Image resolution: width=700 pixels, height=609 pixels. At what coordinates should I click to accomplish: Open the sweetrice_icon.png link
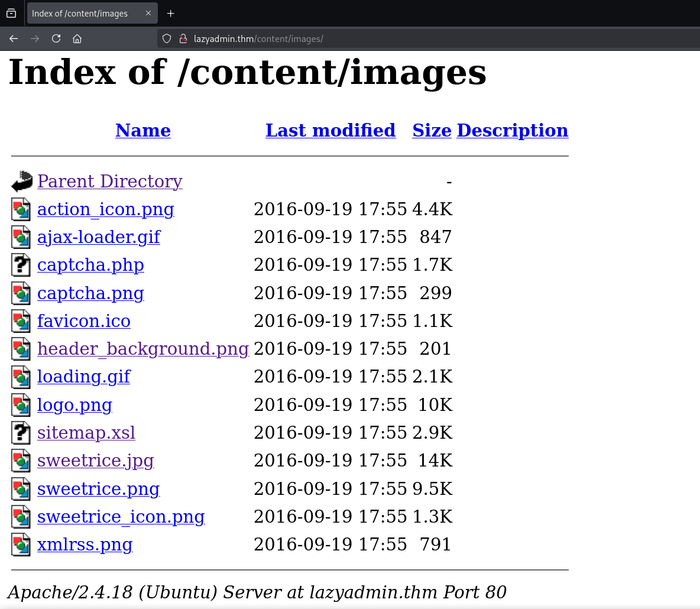(121, 517)
